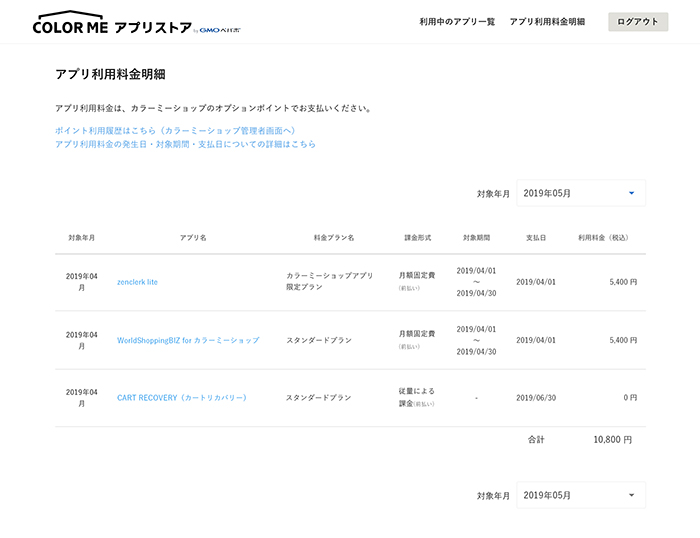The height and width of the screenshot is (538, 700).
Task: Click the アプリ利用料金は、カラーミーショップ description text
Action: [x=213, y=108]
